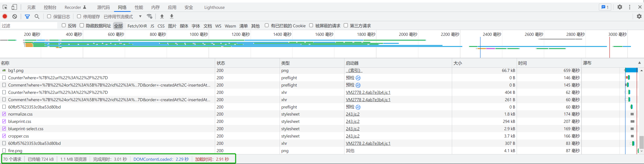Enable the 停用缓存 checkbox

pyautogui.click(x=79, y=16)
